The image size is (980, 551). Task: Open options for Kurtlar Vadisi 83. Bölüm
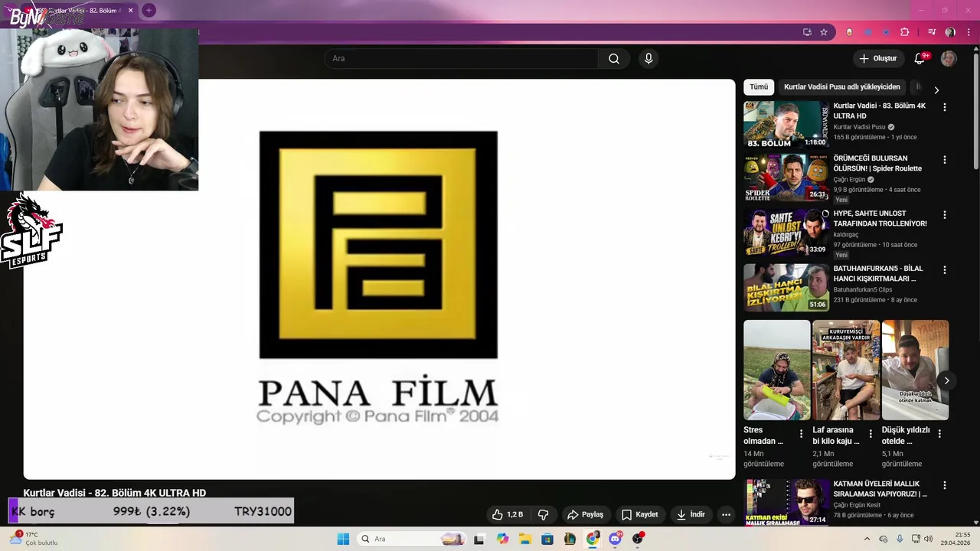(x=945, y=107)
